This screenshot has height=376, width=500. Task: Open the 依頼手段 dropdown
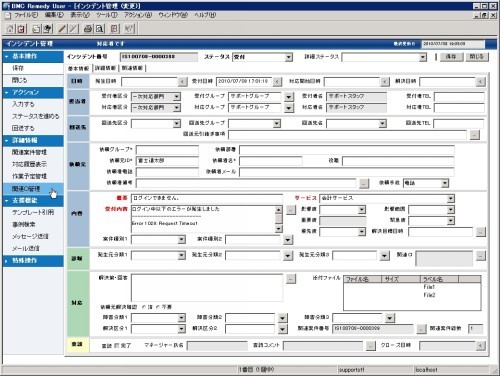pyautogui.click(x=445, y=183)
